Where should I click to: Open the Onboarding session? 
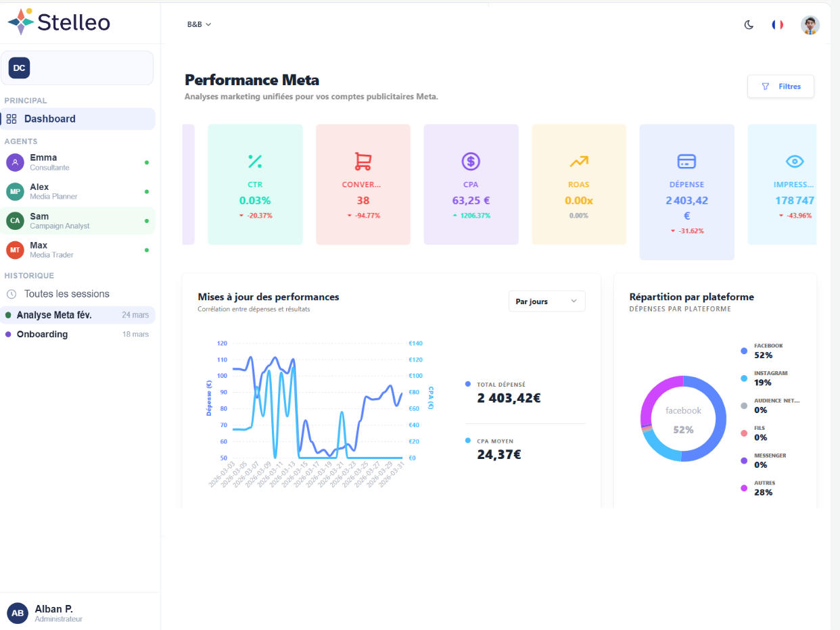coord(78,334)
